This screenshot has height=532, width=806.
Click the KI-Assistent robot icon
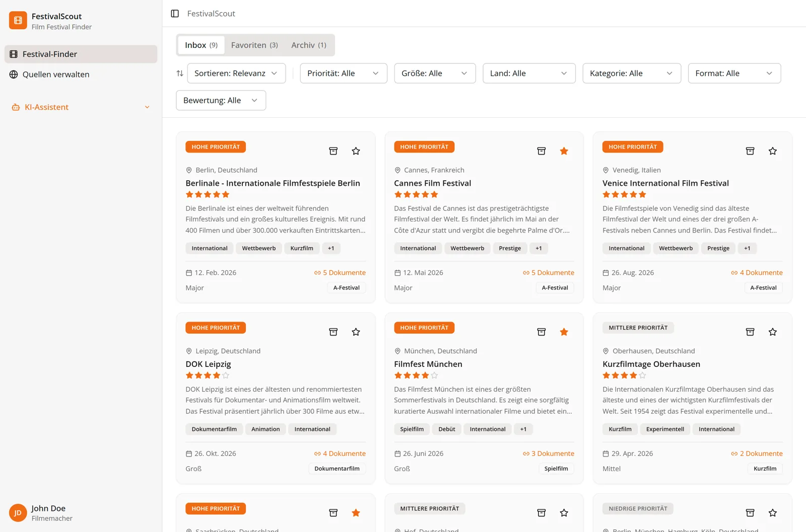click(16, 107)
